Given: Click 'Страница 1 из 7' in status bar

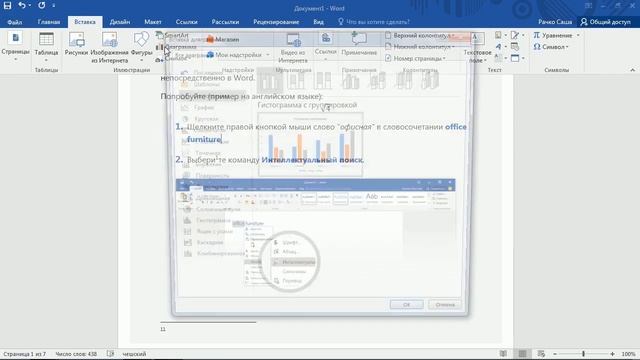Looking at the screenshot, I should click(x=24, y=354).
